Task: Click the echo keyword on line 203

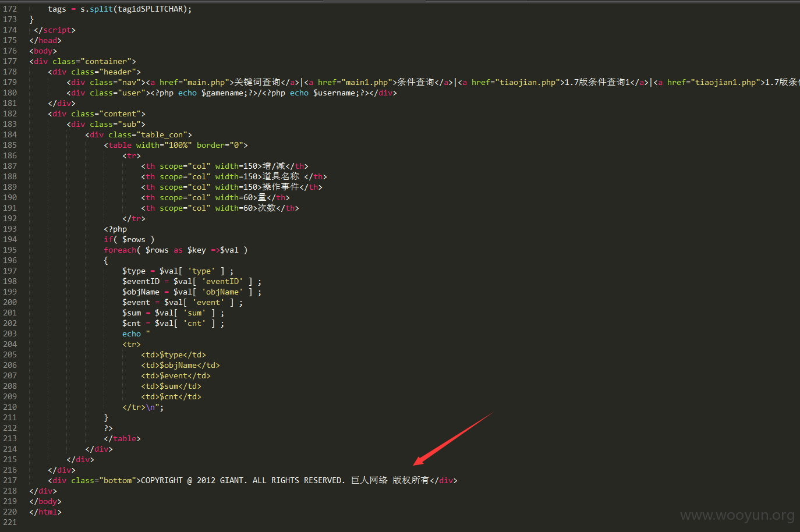Action: (132, 334)
